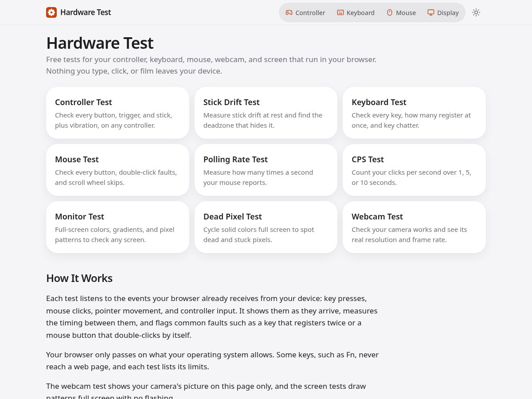The image size is (532, 399).
Task: Click the monitor icon beside Display
Action: (431, 12)
